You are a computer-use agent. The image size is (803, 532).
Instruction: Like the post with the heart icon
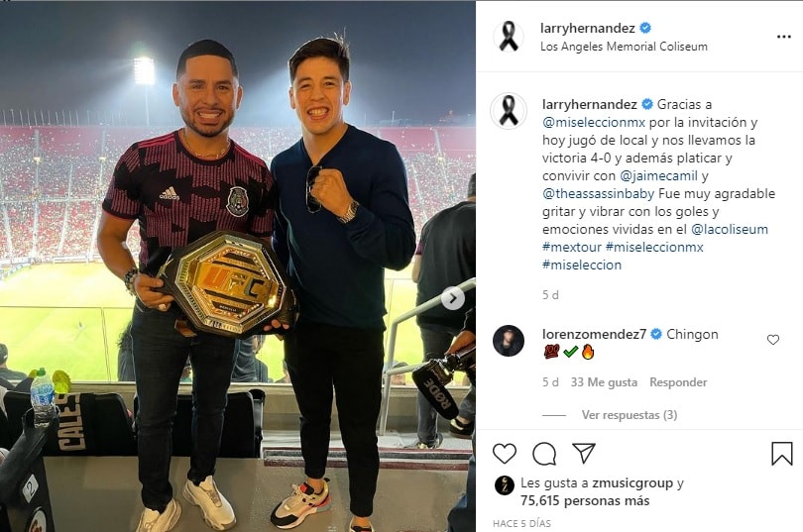[505, 453]
